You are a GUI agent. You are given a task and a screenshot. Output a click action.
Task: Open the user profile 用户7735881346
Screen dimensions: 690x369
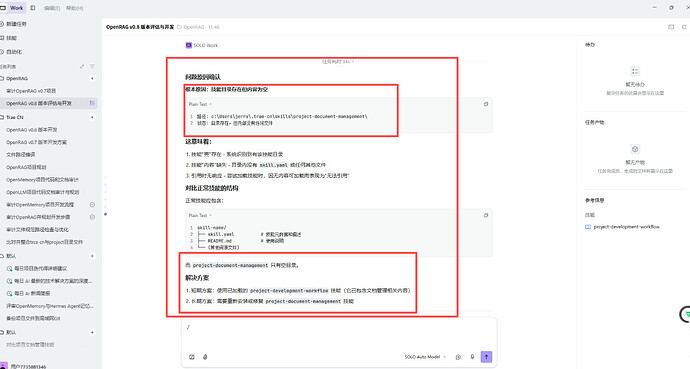28,366
